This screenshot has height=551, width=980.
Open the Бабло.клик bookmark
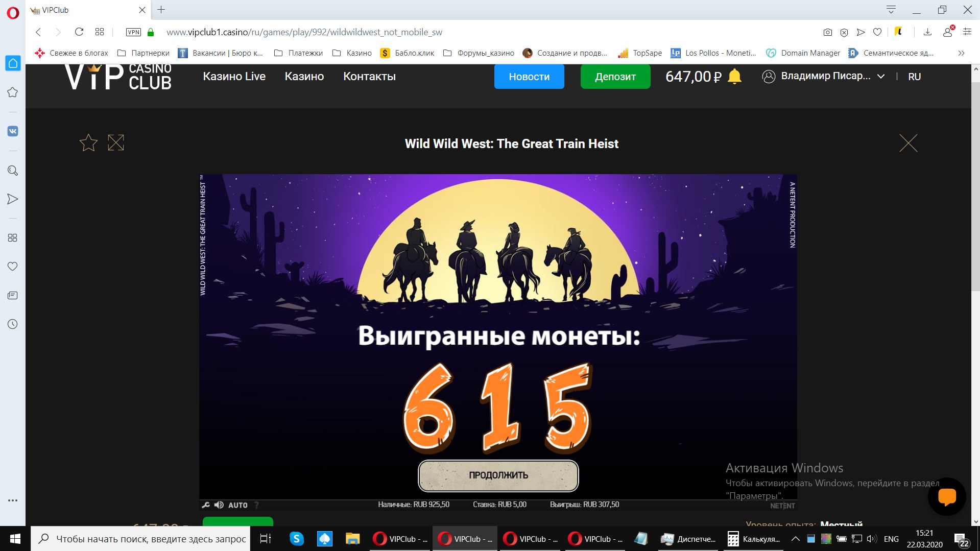408,53
